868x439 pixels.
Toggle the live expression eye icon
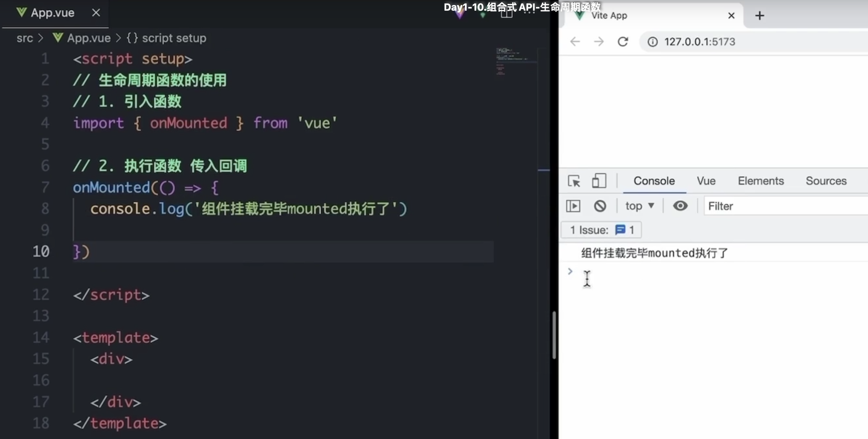[x=680, y=206]
